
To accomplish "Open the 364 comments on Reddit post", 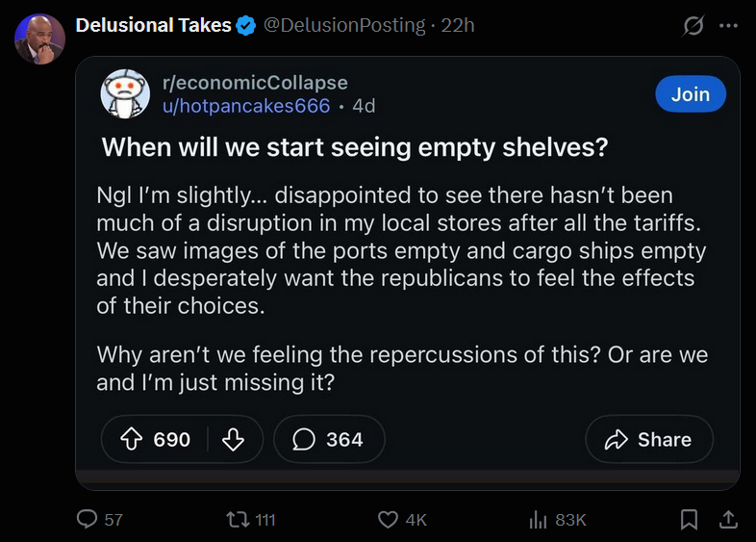I will click(x=329, y=440).
